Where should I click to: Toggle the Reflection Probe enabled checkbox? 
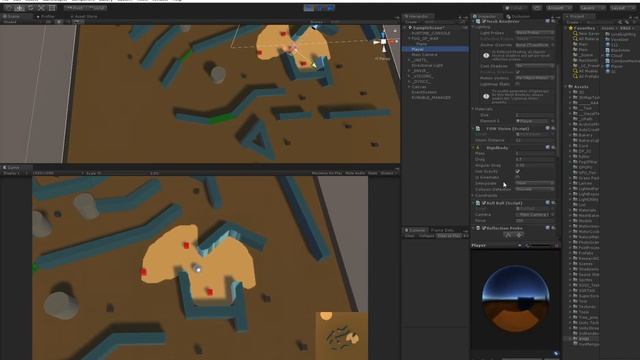pyautogui.click(x=484, y=228)
